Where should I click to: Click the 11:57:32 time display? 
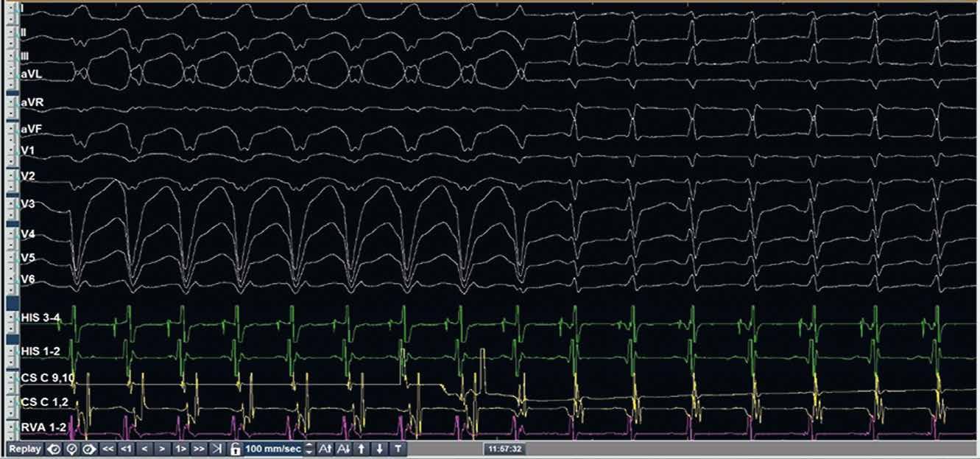pos(504,448)
